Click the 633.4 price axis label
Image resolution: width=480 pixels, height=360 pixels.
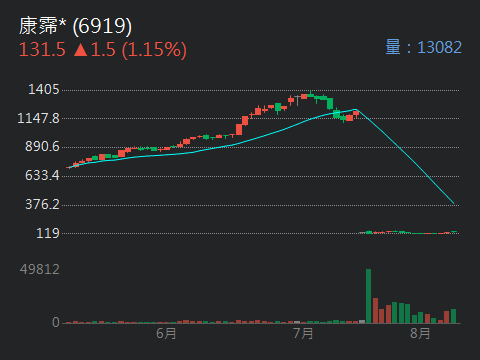(42, 175)
